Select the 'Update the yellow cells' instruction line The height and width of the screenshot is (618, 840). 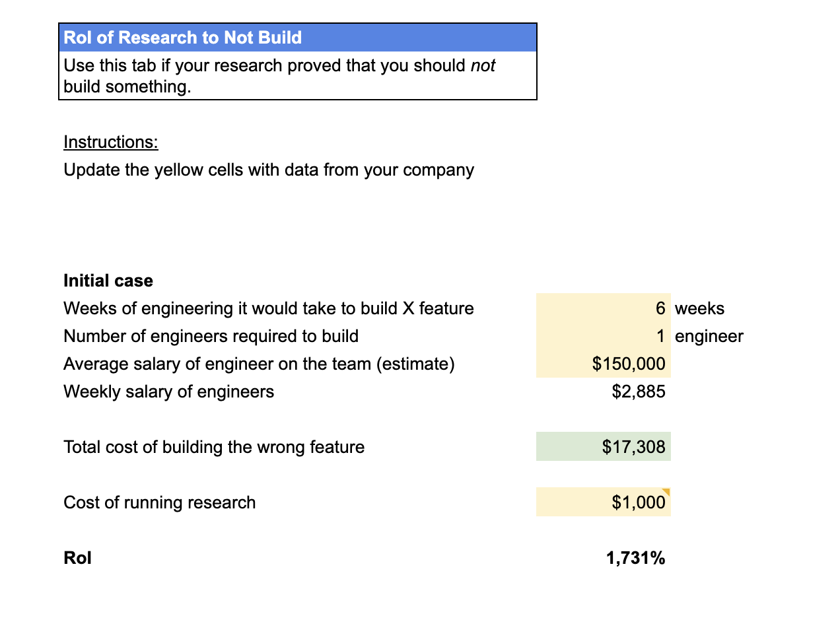(x=268, y=169)
